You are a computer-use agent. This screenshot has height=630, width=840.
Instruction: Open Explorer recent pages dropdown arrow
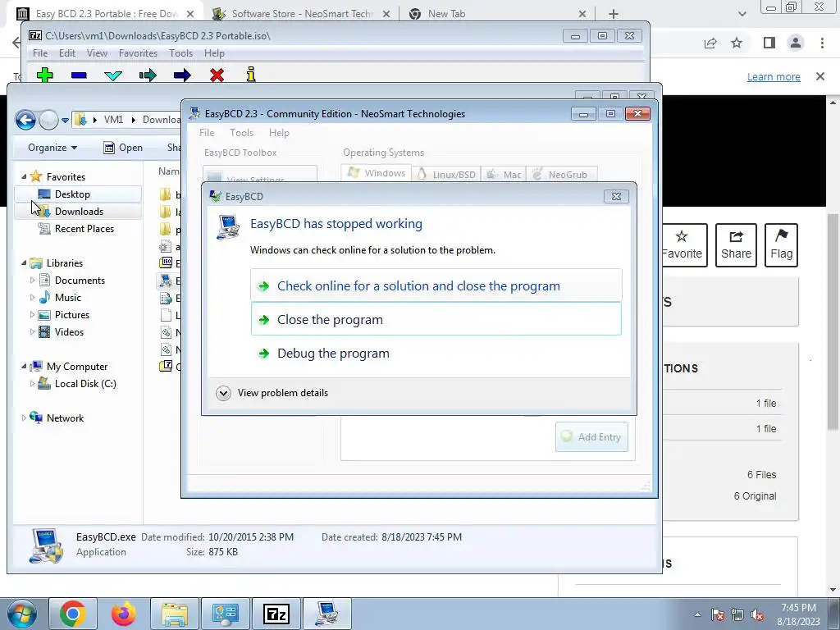[x=65, y=120]
